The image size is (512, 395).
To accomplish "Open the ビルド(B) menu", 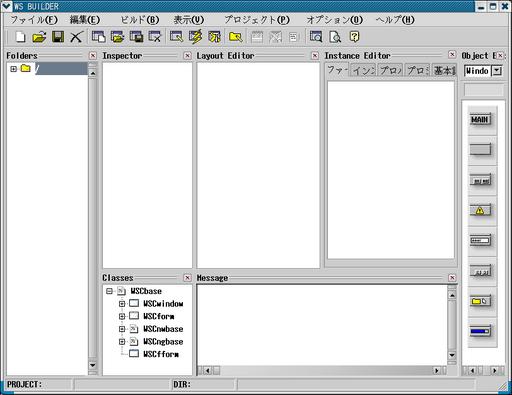I will pyautogui.click(x=140, y=20).
